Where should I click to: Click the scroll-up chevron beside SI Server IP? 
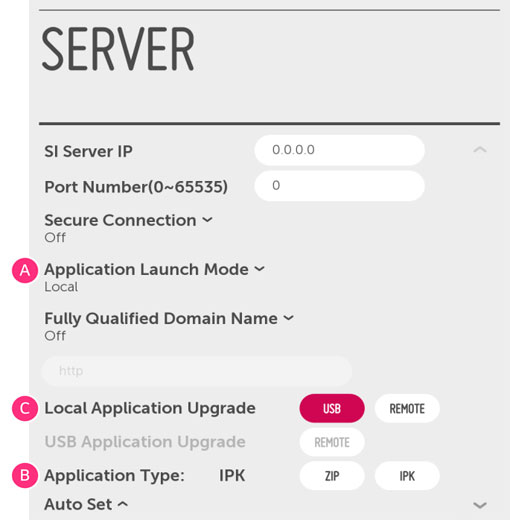click(x=480, y=150)
